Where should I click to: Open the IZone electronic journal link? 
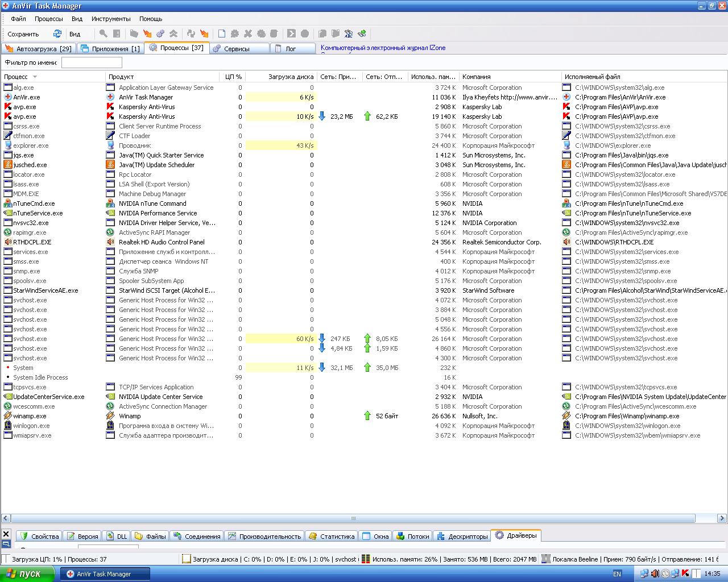[383, 48]
